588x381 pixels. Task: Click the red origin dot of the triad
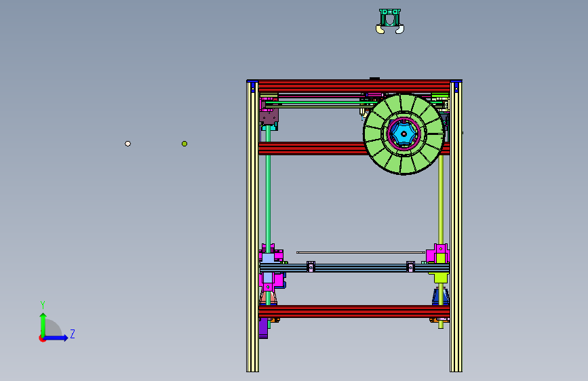tap(42, 338)
